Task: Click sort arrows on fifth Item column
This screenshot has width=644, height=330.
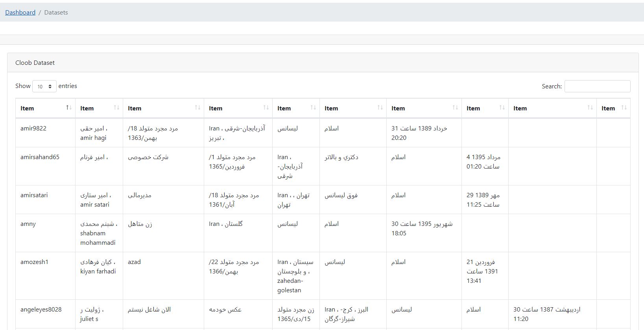Action: (x=313, y=108)
